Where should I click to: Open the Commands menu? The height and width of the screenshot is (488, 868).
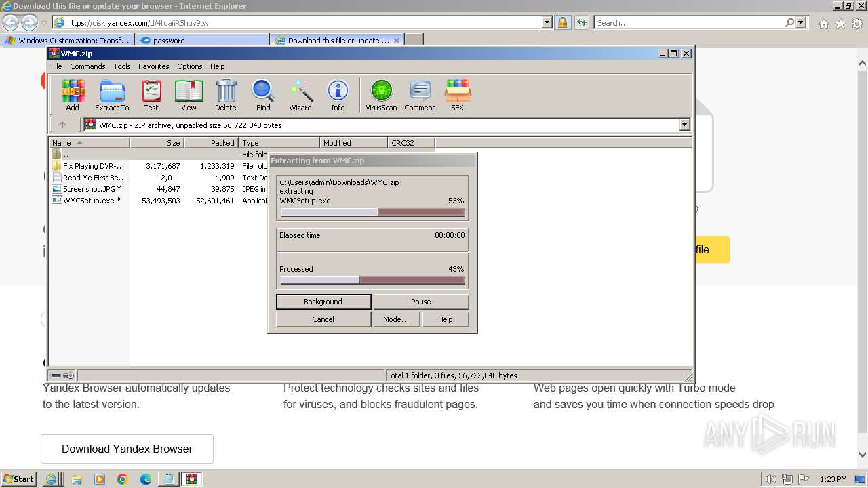coord(87,66)
